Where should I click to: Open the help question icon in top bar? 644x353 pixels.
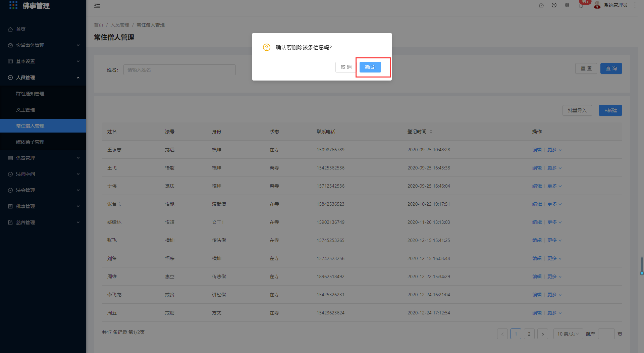[554, 5]
